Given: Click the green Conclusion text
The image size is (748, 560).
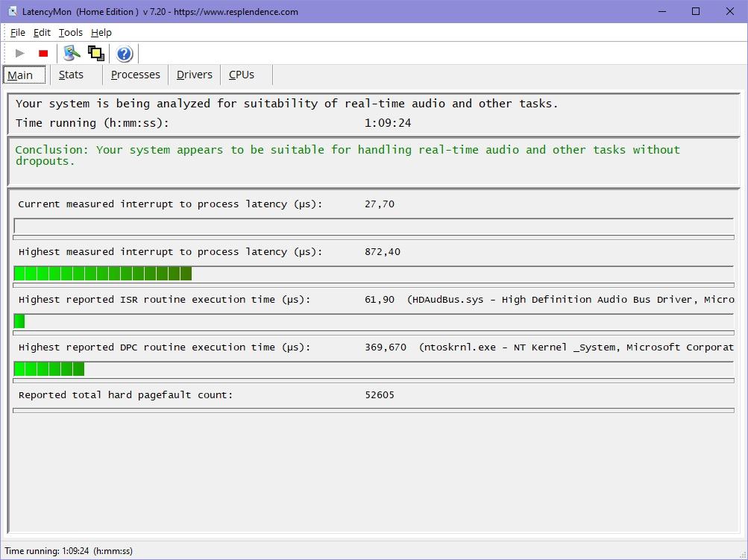Looking at the screenshot, I should (348, 156).
